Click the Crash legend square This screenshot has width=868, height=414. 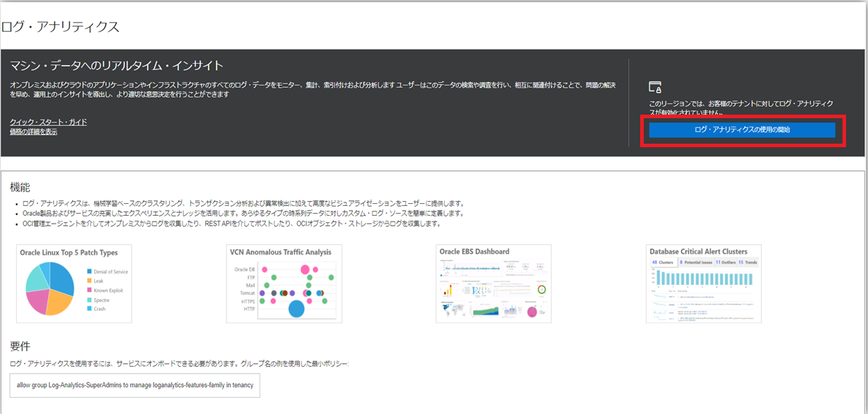pyautogui.click(x=89, y=309)
